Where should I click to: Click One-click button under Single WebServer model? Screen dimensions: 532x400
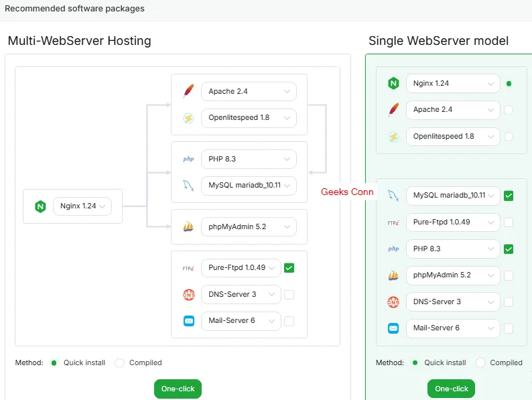click(x=451, y=389)
